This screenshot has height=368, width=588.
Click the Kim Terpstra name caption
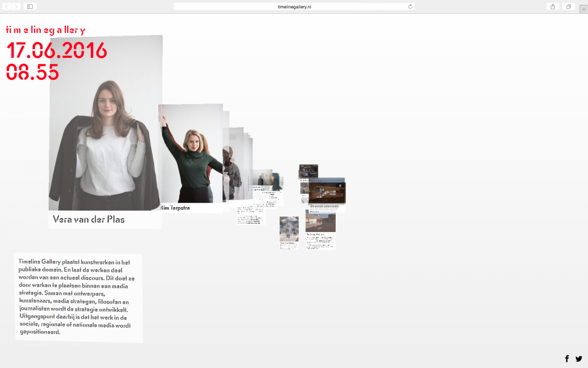click(175, 208)
